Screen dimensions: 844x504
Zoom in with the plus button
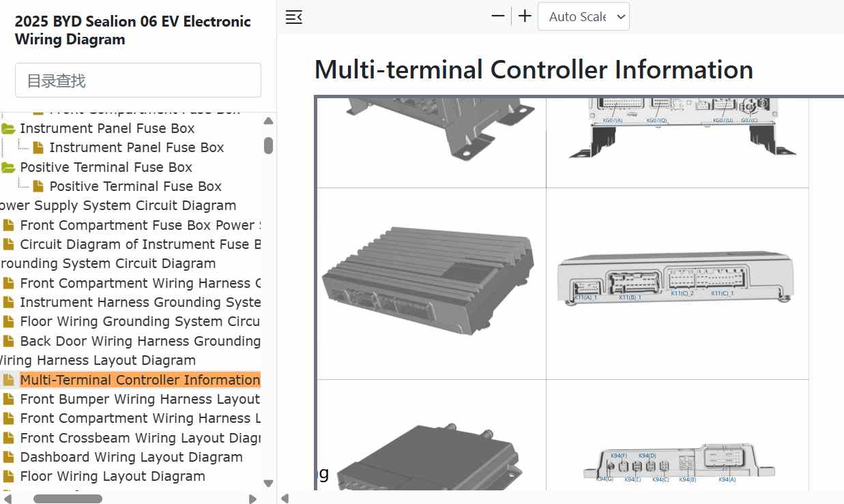[525, 16]
